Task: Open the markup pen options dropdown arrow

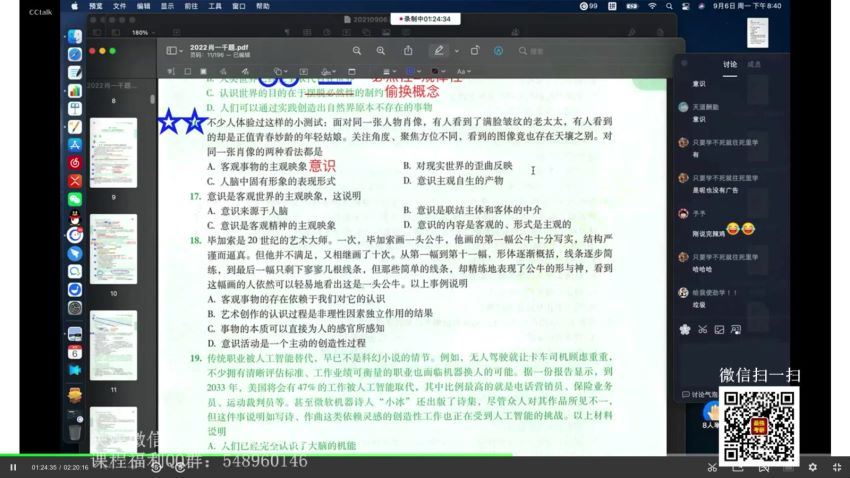Action: (x=456, y=50)
